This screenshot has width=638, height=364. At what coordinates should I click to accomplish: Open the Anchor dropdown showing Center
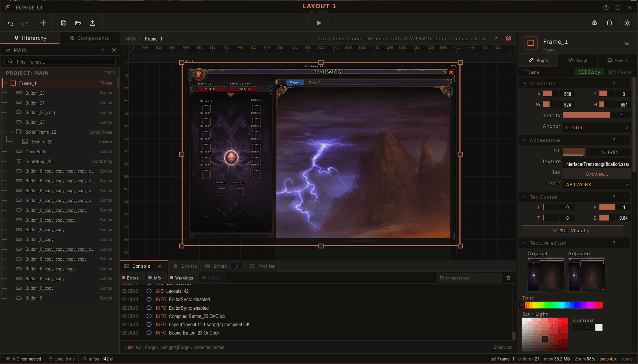coord(597,127)
